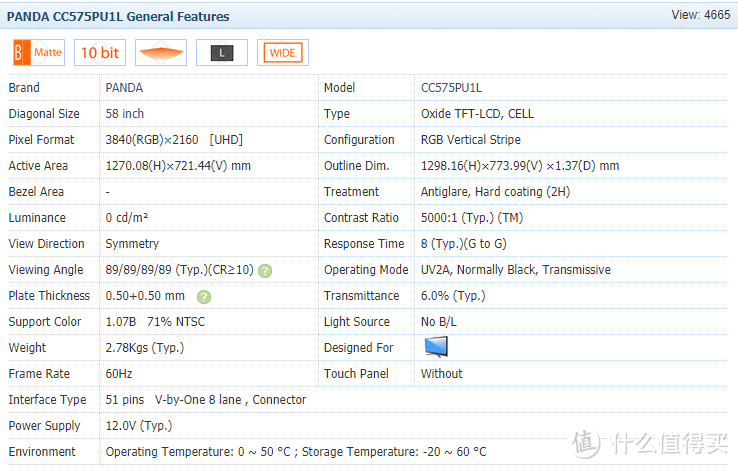Click the '0.50+0.50 mm' plate thickness value
This screenshot has height=469, width=738.
click(145, 296)
